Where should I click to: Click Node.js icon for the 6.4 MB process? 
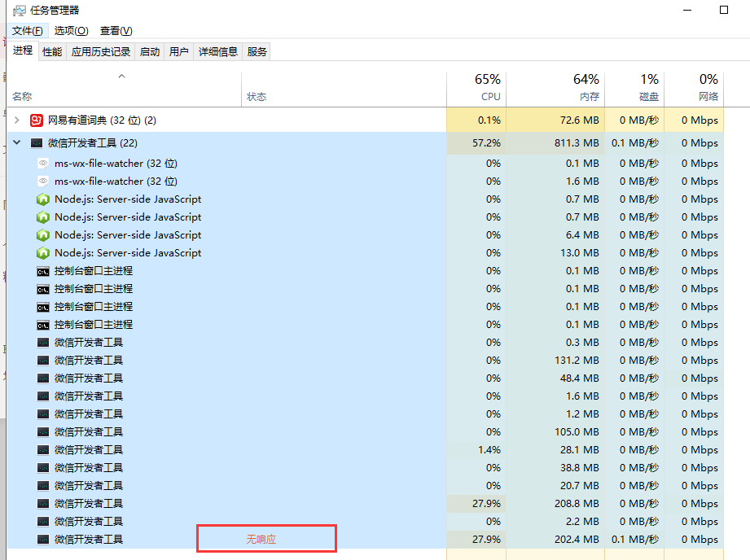coord(43,235)
